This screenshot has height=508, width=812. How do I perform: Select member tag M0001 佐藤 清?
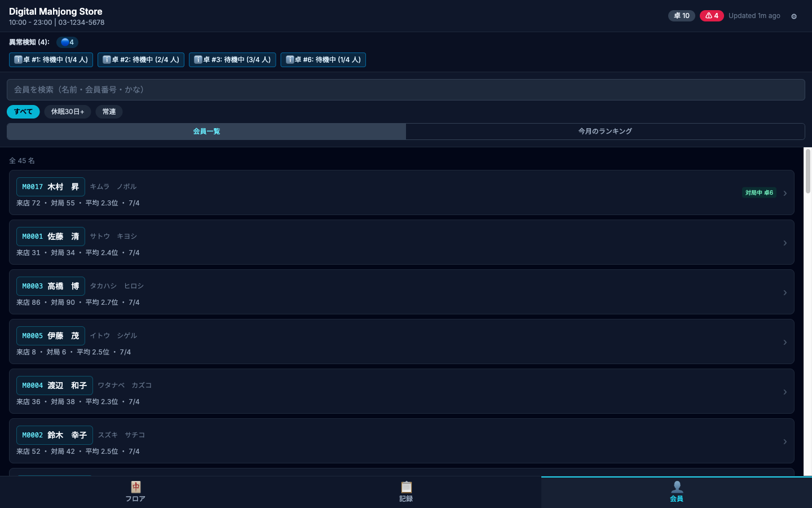click(x=51, y=237)
